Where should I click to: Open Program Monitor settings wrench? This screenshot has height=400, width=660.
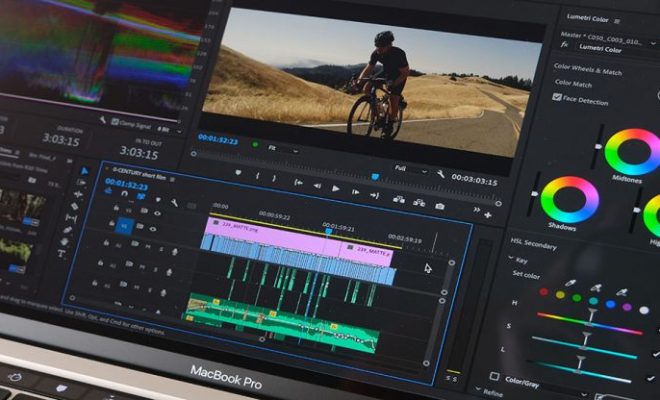440,174
